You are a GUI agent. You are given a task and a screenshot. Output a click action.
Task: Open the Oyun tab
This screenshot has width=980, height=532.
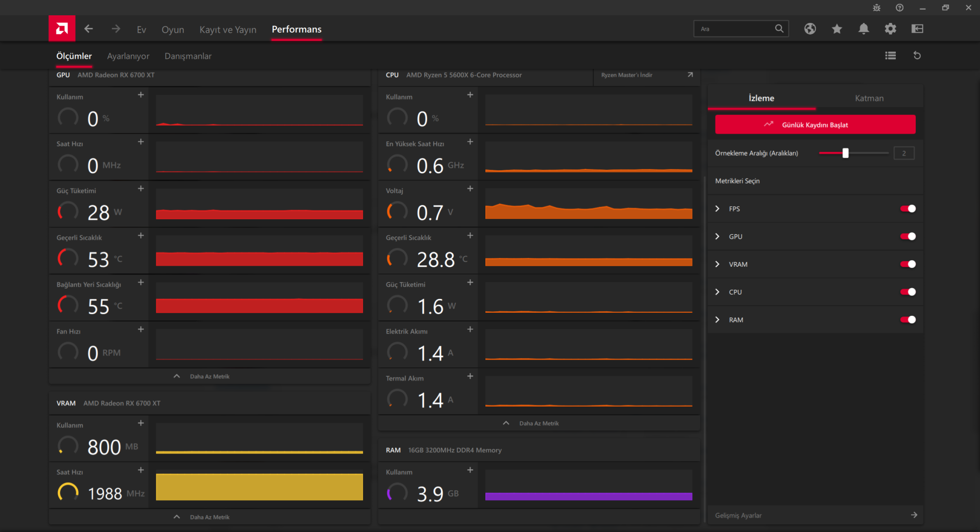[x=173, y=30]
